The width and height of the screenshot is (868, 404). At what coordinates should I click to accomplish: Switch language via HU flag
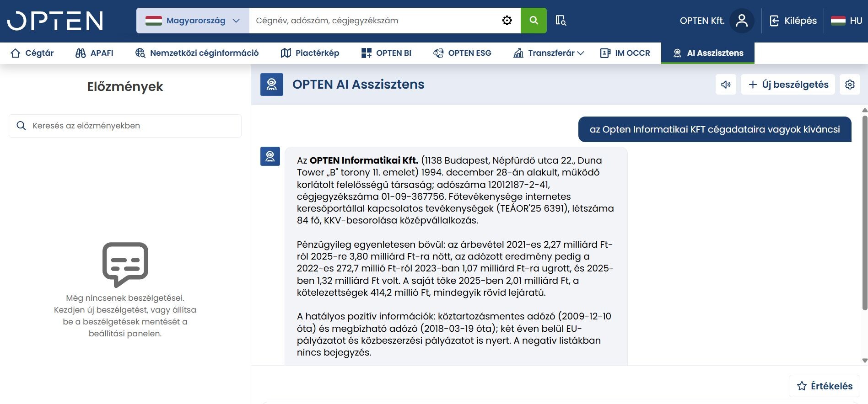tap(846, 21)
